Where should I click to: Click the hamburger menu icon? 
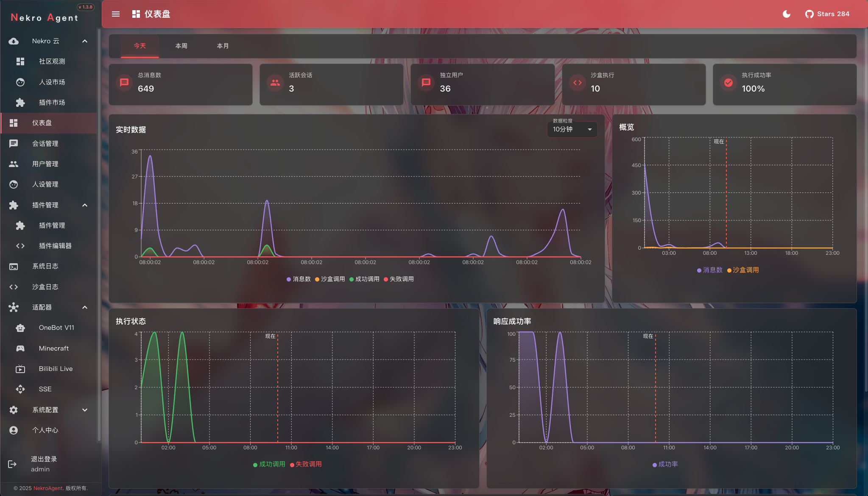point(115,14)
